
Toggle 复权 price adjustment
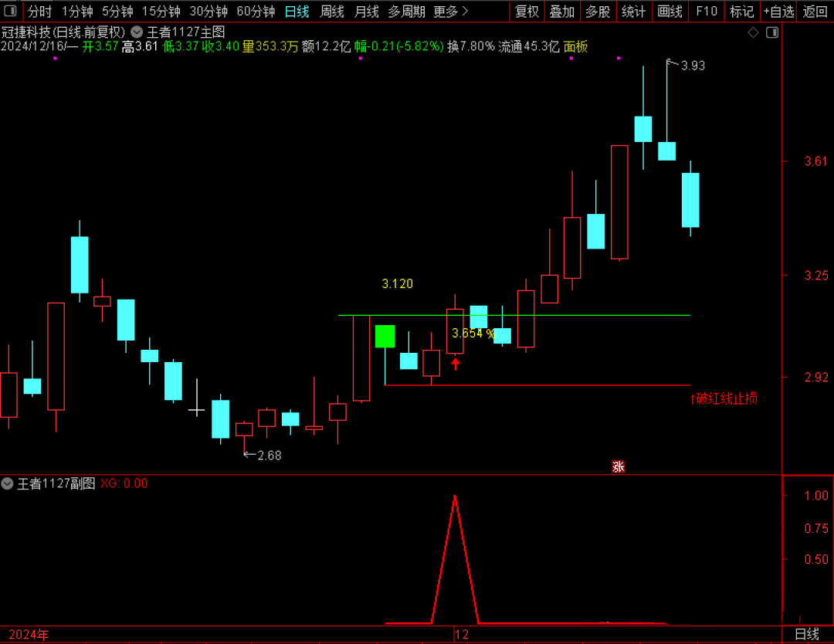(527, 12)
